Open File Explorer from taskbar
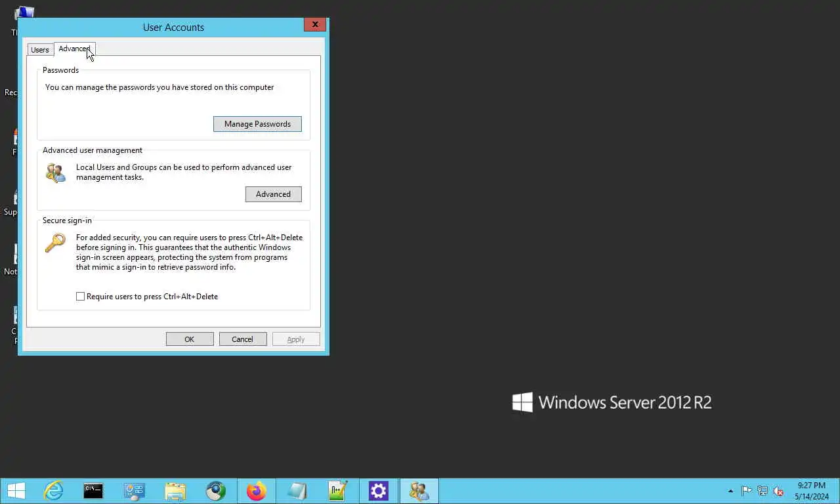The height and width of the screenshot is (504, 840). 175,491
